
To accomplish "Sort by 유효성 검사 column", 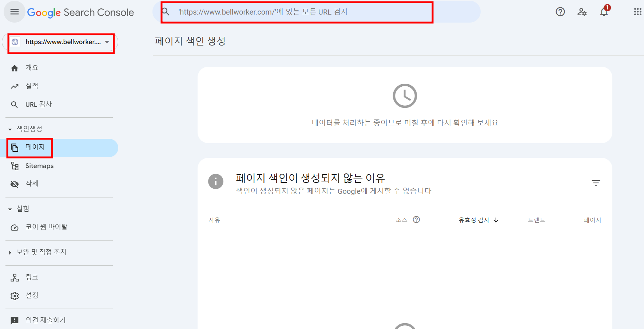I will (478, 220).
